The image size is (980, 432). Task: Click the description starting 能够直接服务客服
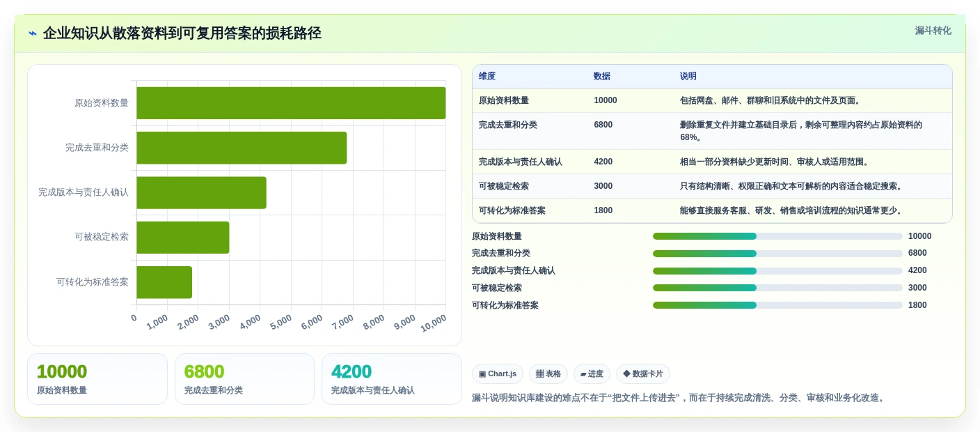(793, 210)
